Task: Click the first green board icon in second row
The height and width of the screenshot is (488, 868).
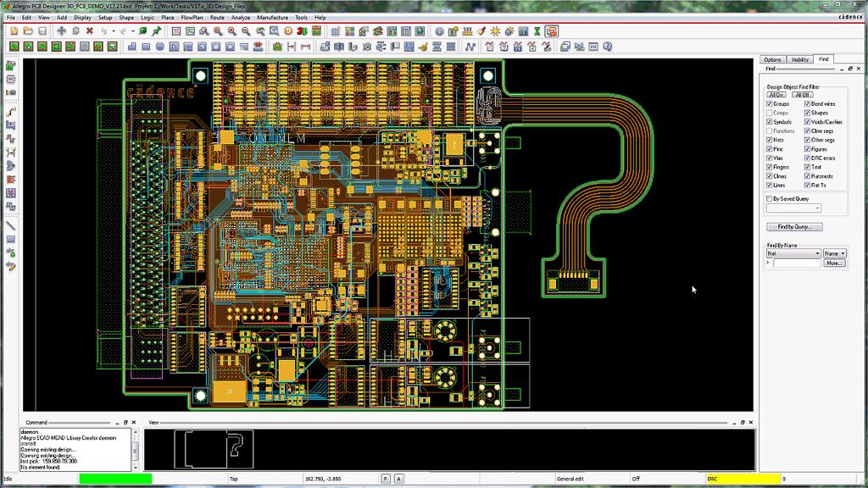Action: tap(14, 47)
